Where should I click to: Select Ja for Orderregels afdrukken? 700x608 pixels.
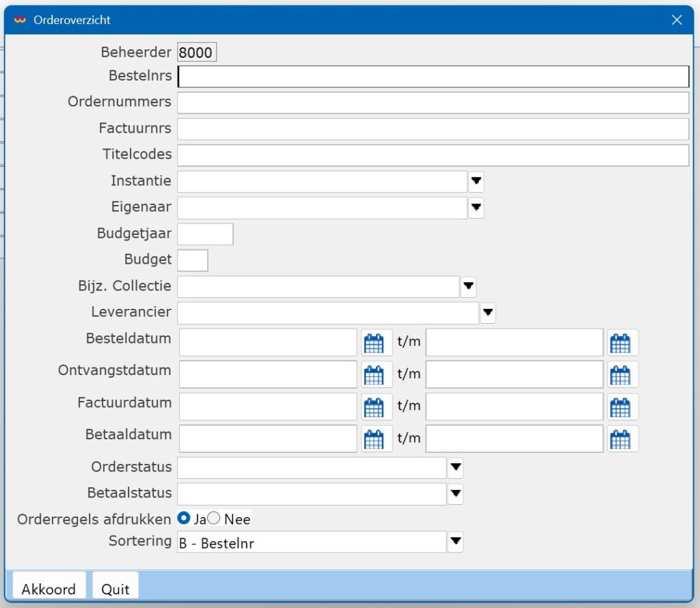coord(184,519)
